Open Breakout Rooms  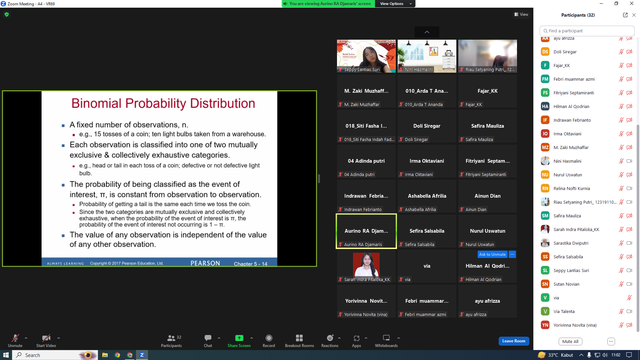click(x=299, y=340)
